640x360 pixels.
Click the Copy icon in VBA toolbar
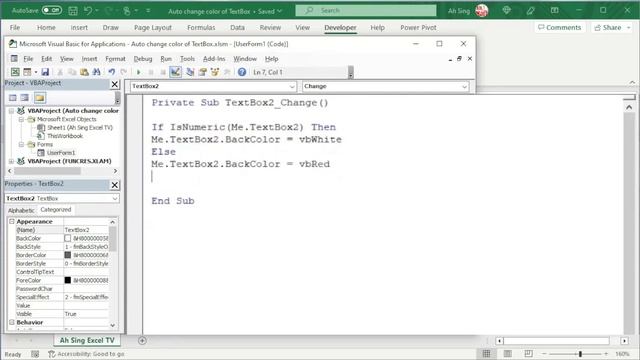click(72, 72)
